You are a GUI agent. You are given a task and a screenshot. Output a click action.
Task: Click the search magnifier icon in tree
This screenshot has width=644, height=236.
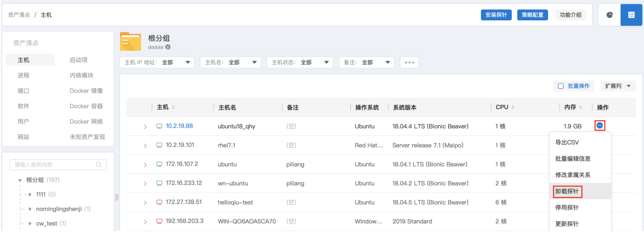99,164
